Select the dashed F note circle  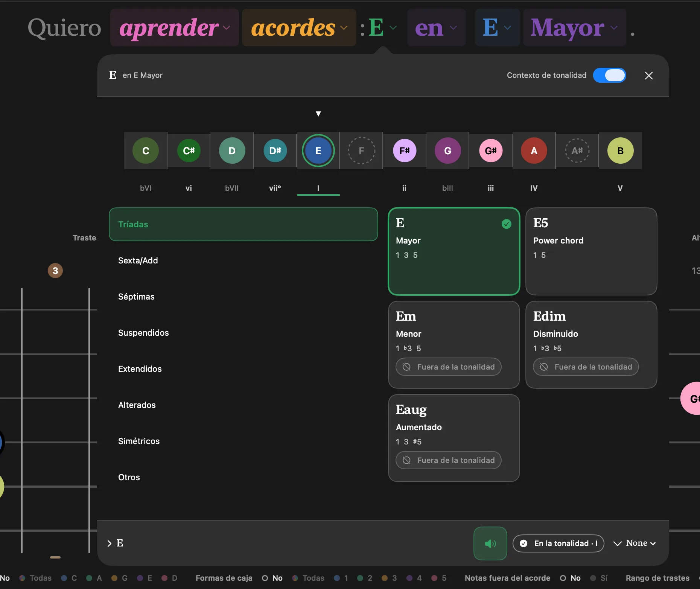click(x=361, y=151)
